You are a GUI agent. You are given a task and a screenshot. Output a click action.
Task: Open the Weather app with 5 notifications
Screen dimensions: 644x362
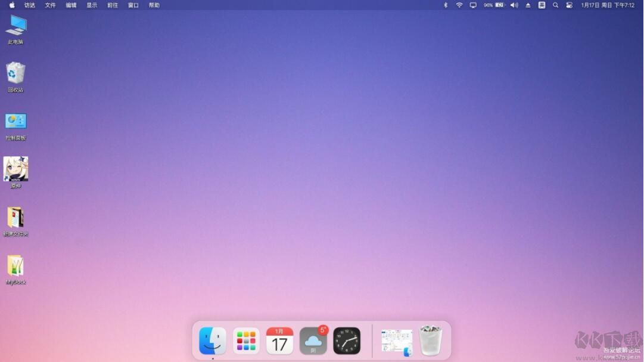[x=313, y=340]
